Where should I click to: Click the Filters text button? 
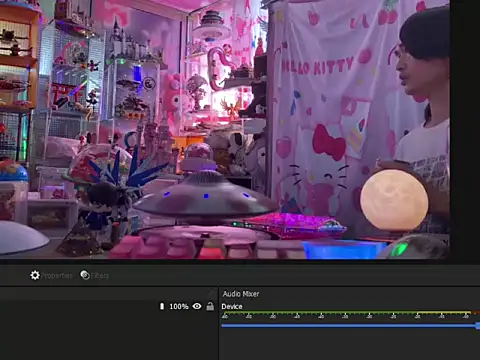coord(100,276)
